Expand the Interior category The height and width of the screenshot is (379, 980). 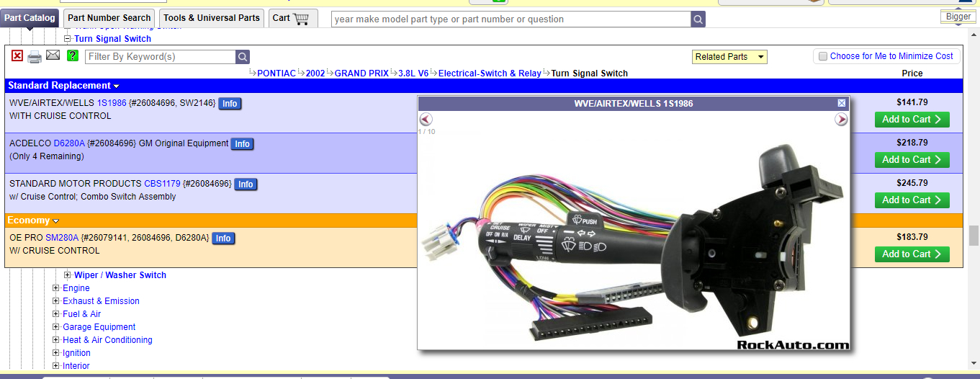56,366
